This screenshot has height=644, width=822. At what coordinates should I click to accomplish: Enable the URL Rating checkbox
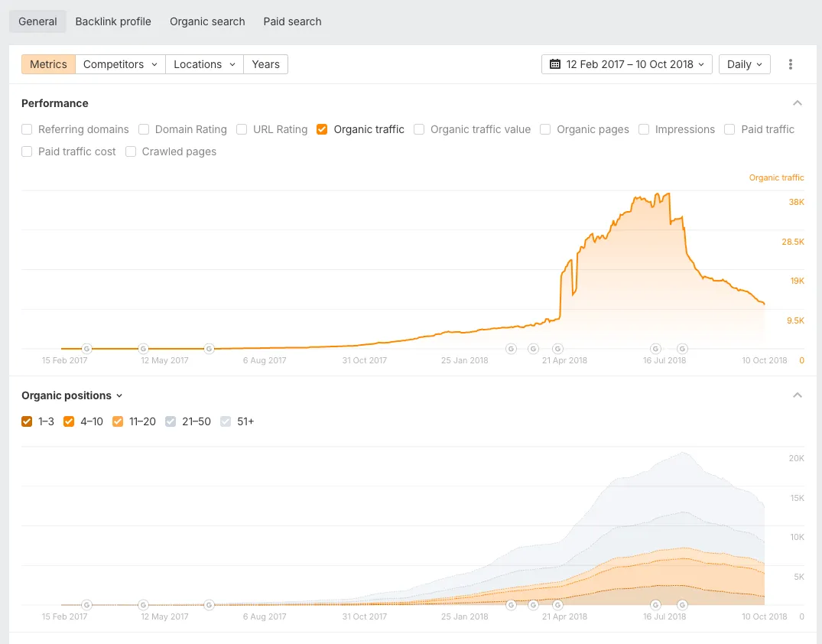(242, 129)
